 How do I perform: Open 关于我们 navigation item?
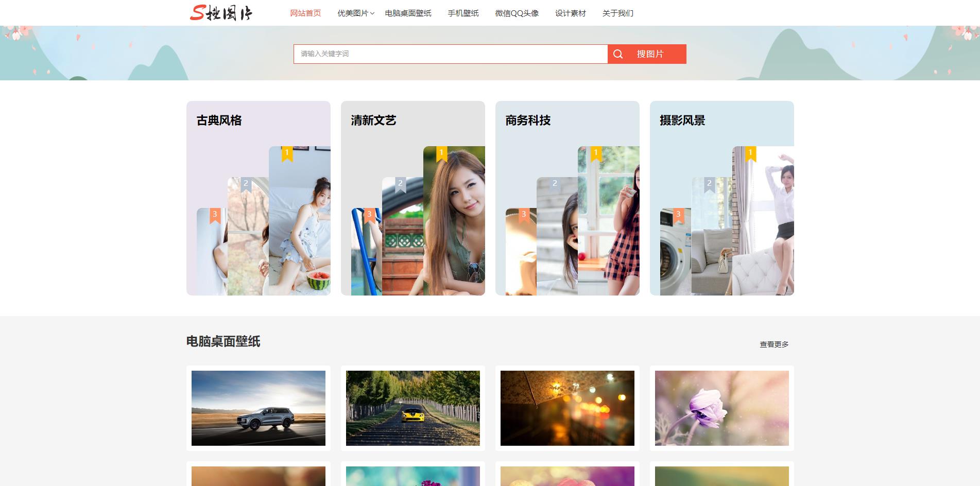tap(618, 13)
